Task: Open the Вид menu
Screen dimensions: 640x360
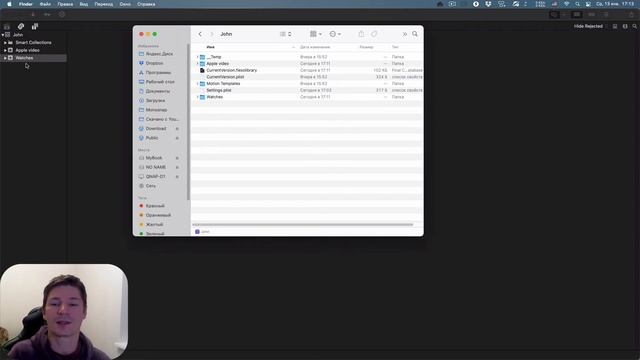Action: click(x=84, y=4)
